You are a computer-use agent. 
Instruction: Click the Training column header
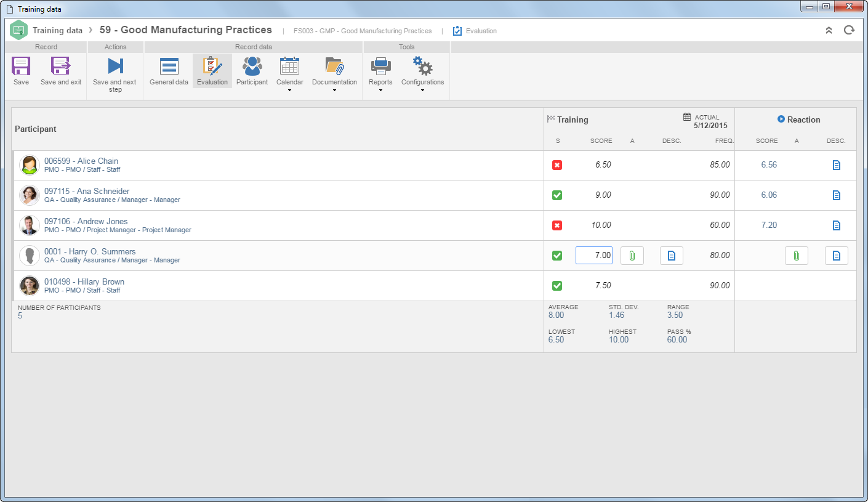[x=568, y=119]
